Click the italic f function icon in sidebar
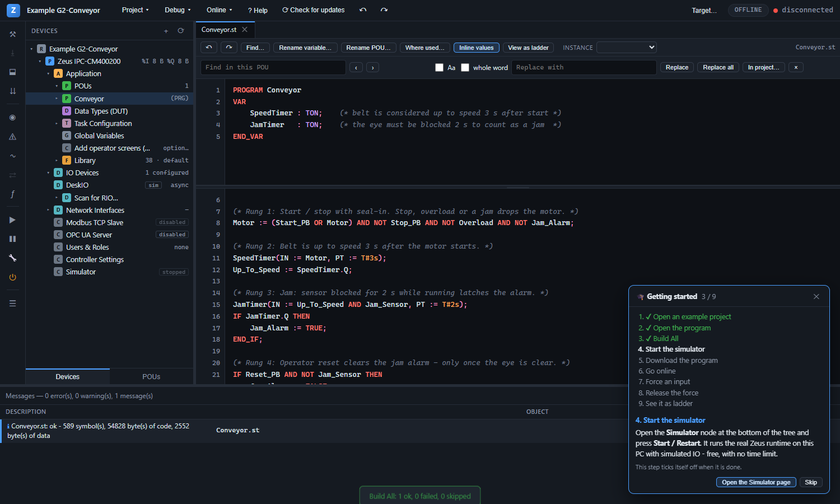 (x=12, y=194)
